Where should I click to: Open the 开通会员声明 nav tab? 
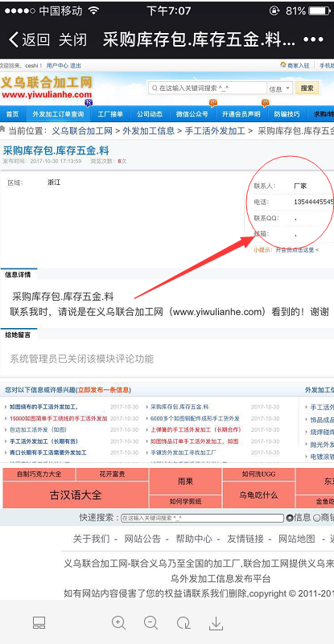pos(241,114)
